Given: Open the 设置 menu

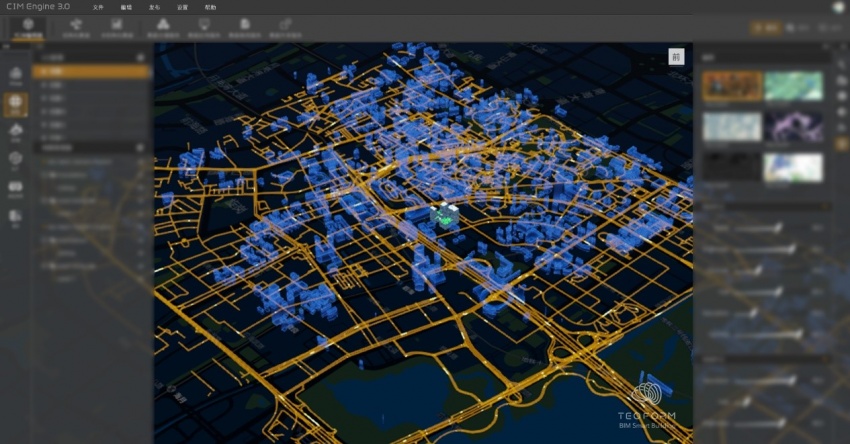Looking at the screenshot, I should point(183,7).
